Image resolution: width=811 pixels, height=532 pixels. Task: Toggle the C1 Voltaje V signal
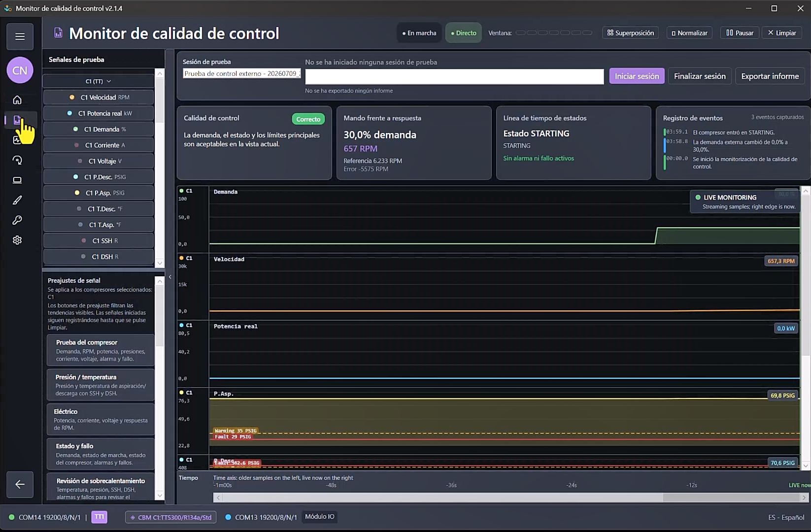point(99,161)
